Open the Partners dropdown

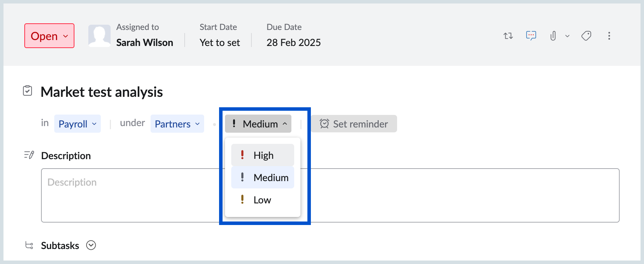pyautogui.click(x=177, y=124)
